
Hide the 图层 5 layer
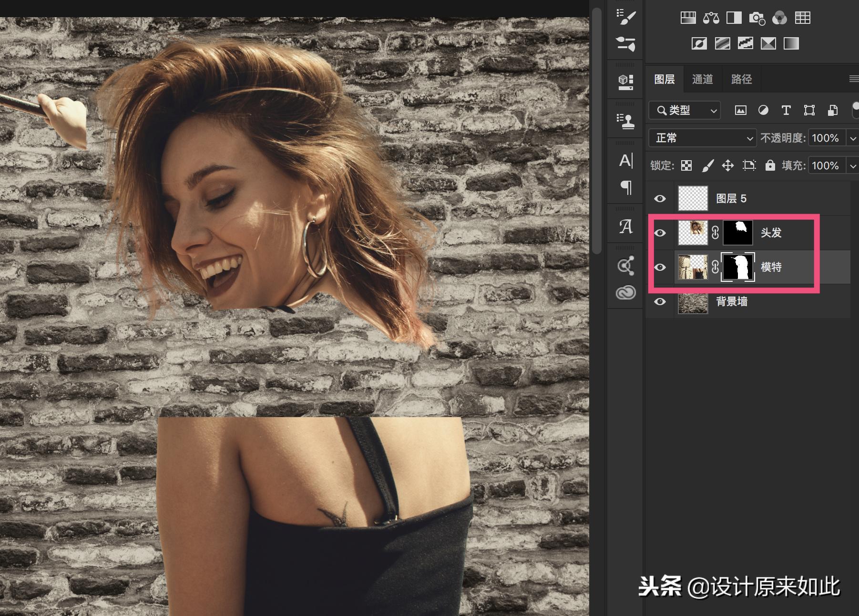(660, 198)
